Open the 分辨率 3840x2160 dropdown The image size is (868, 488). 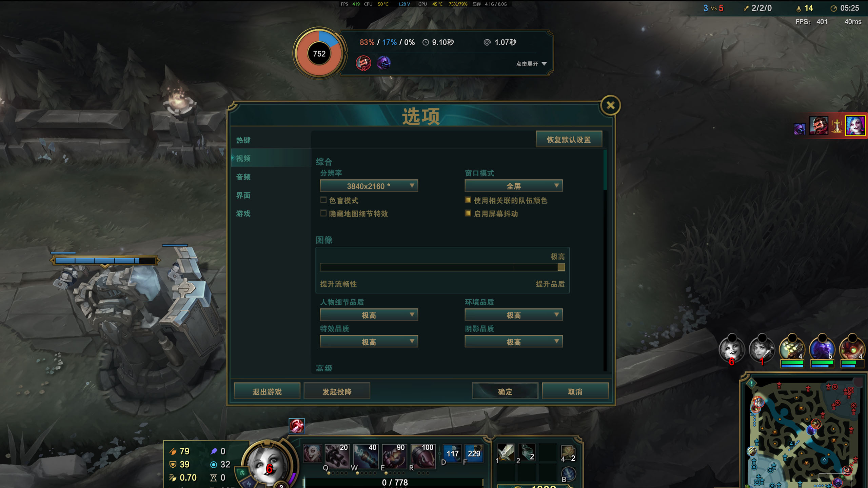tap(369, 186)
